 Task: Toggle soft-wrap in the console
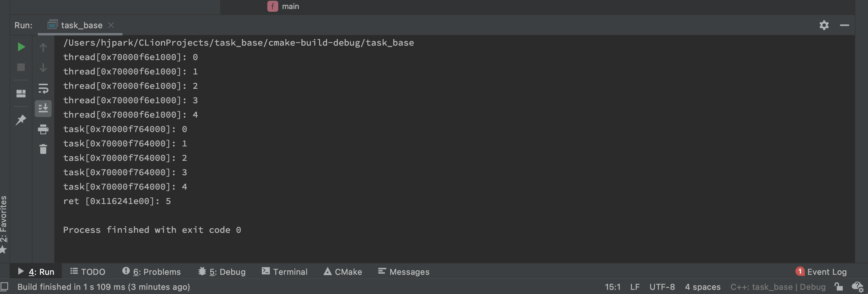(43, 88)
